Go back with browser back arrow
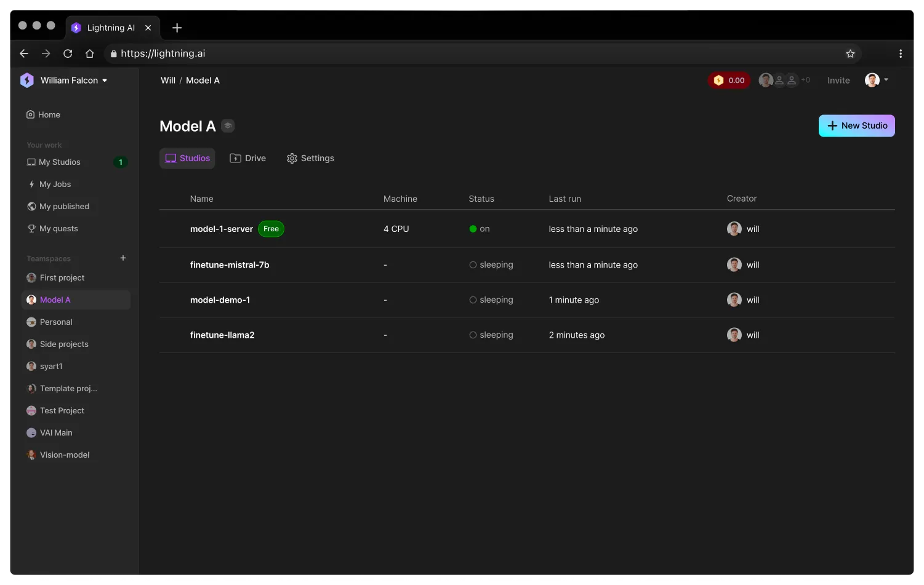 point(24,54)
